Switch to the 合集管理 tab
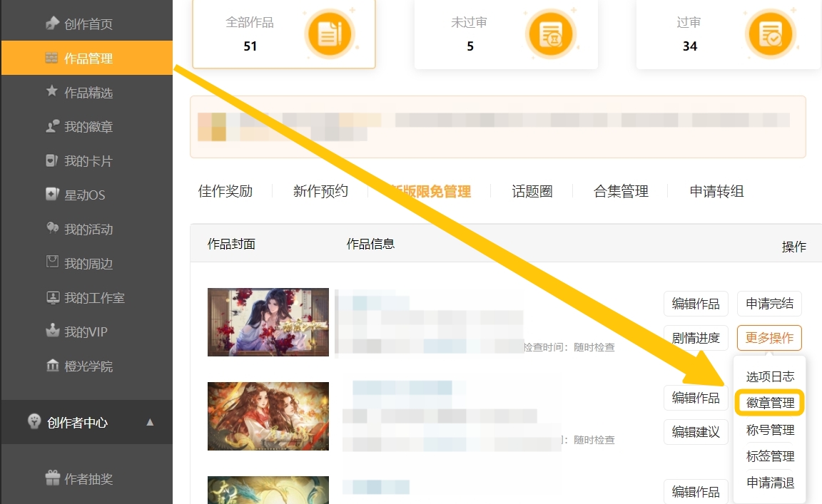This screenshot has width=822, height=504. click(x=621, y=191)
